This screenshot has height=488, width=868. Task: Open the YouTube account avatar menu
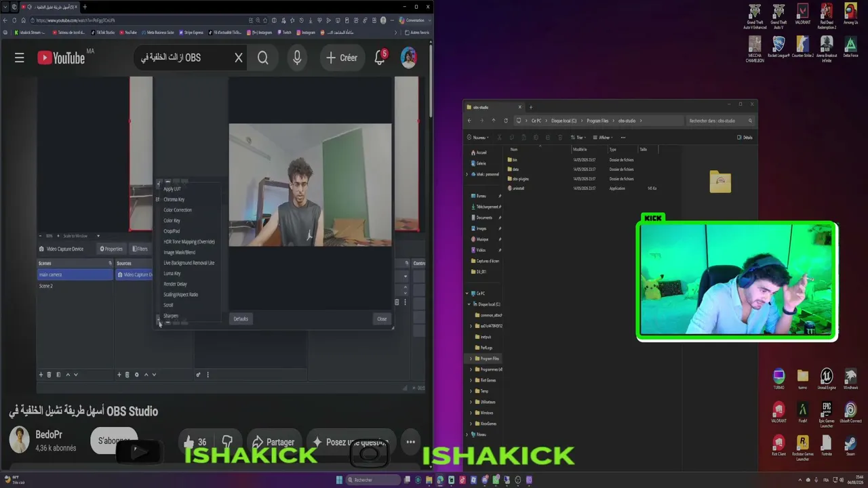click(408, 58)
